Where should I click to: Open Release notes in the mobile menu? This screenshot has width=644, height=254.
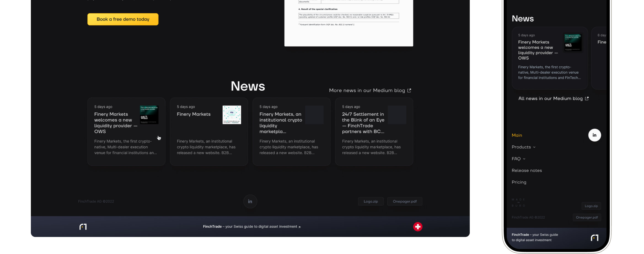pyautogui.click(x=527, y=171)
